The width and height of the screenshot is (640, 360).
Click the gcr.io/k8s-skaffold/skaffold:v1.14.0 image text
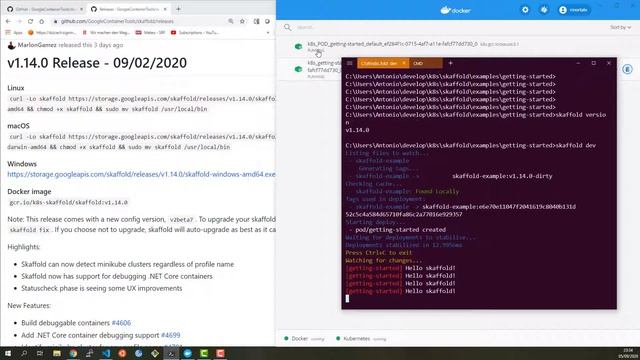(x=69, y=202)
